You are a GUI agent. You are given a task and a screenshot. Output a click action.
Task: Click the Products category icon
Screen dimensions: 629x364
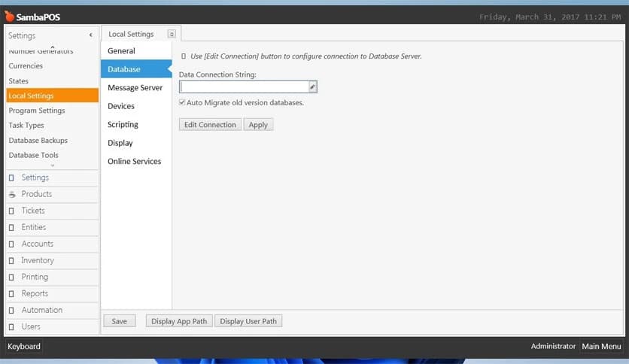coord(12,195)
